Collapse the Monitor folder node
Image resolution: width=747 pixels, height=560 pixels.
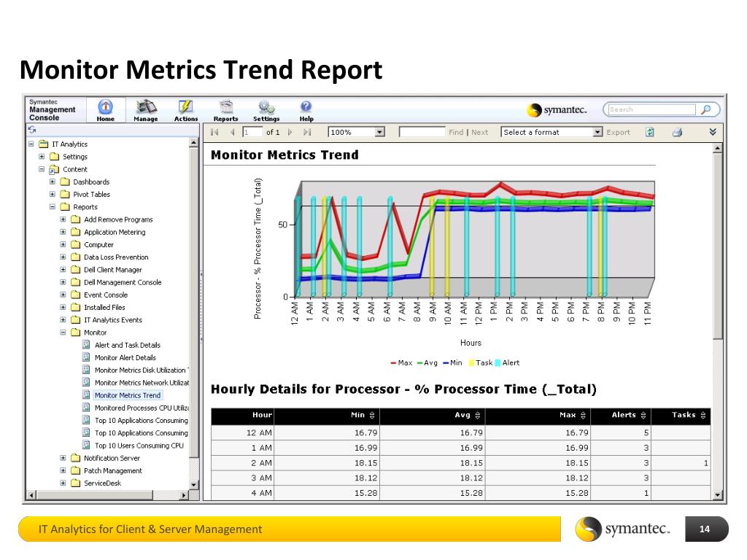pyautogui.click(x=63, y=332)
